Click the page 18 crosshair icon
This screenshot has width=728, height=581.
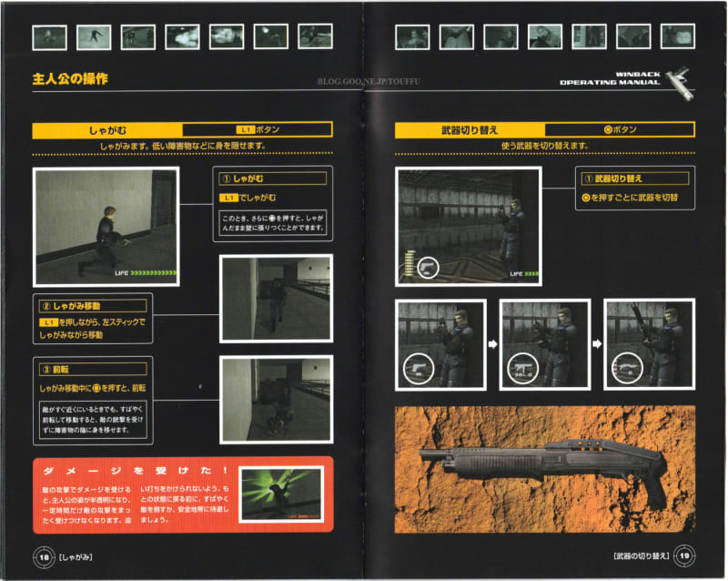point(44,557)
